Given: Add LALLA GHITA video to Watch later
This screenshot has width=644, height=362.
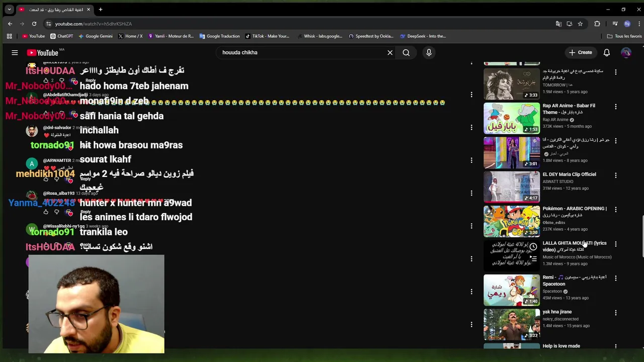Looking at the screenshot, I should point(533,247).
